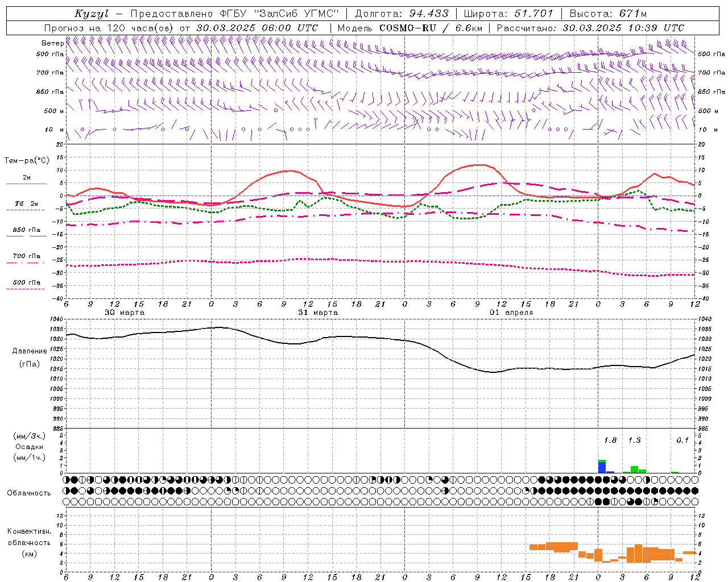
Task: Click the 'Тем-ра(°C)' temperature panel label
Action: click(x=27, y=161)
